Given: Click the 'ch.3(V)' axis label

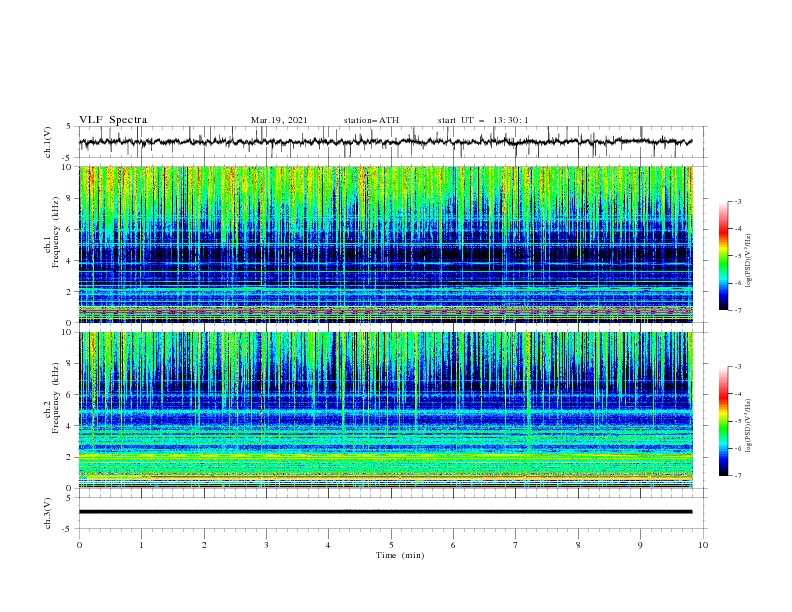Looking at the screenshot, I should pyautogui.click(x=47, y=513).
